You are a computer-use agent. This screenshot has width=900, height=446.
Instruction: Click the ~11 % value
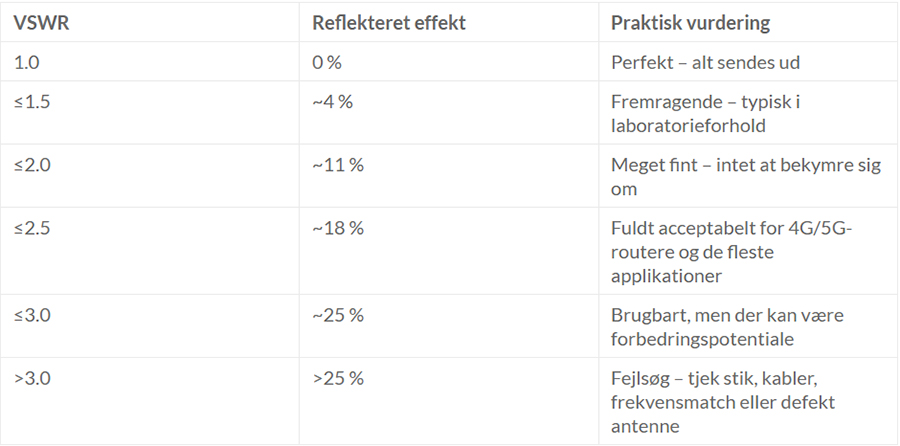(337, 165)
